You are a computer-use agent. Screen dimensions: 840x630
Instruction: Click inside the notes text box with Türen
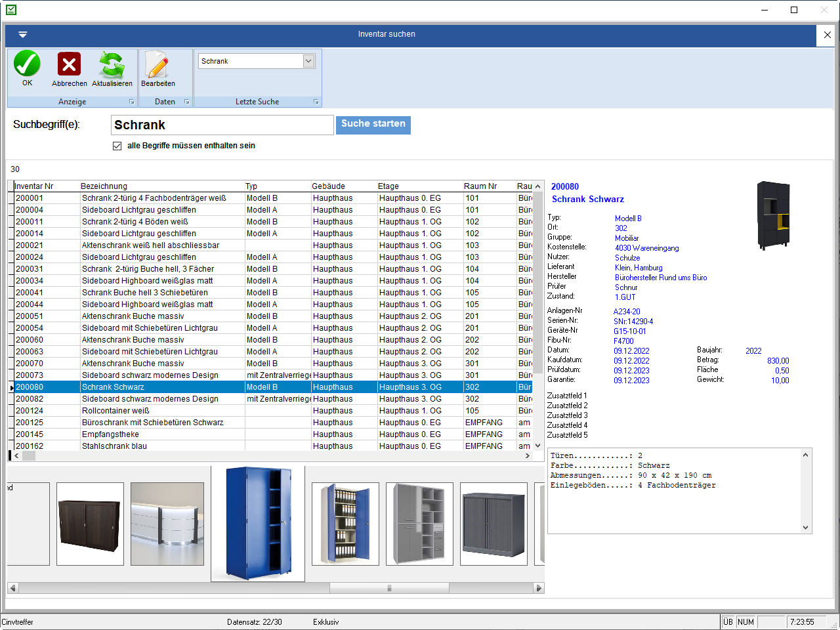674,491
